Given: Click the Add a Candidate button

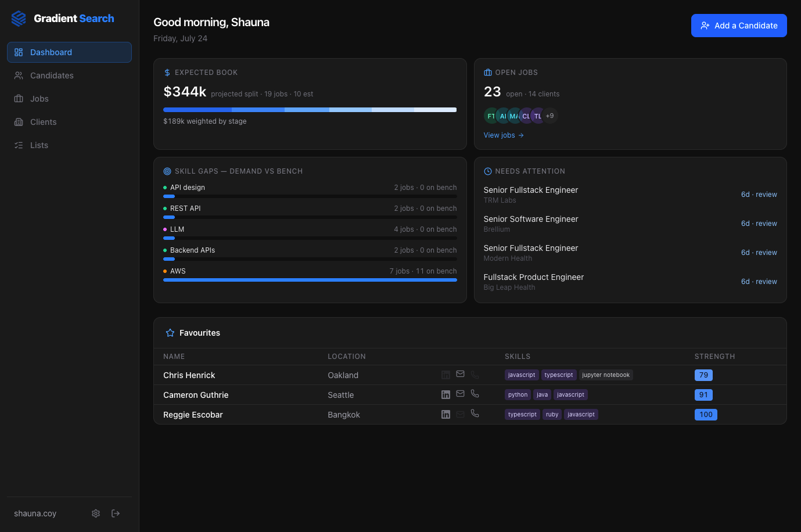Looking at the screenshot, I should click(x=739, y=26).
